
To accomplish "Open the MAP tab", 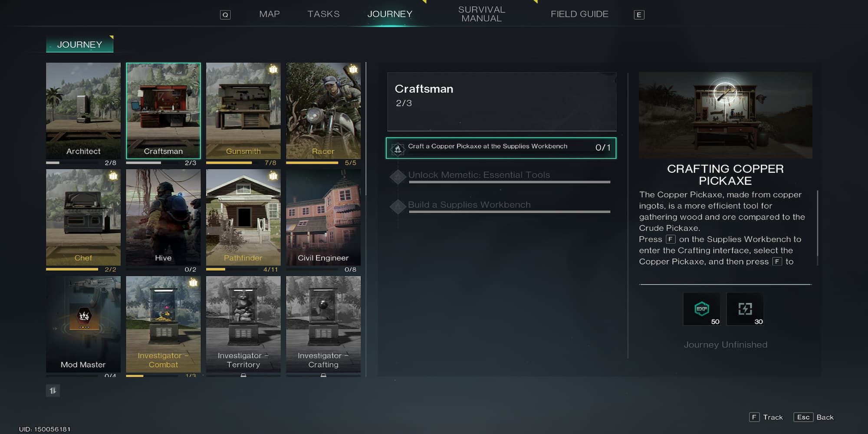I will tap(269, 14).
